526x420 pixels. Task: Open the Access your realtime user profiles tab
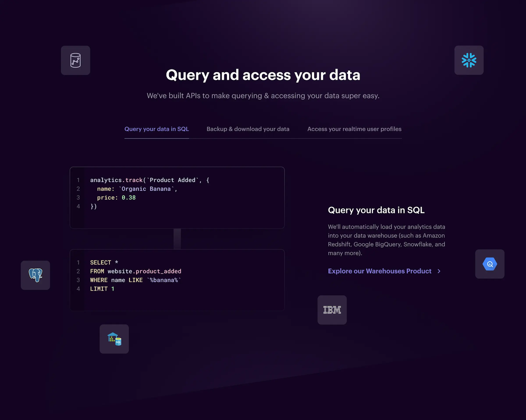[x=354, y=129]
